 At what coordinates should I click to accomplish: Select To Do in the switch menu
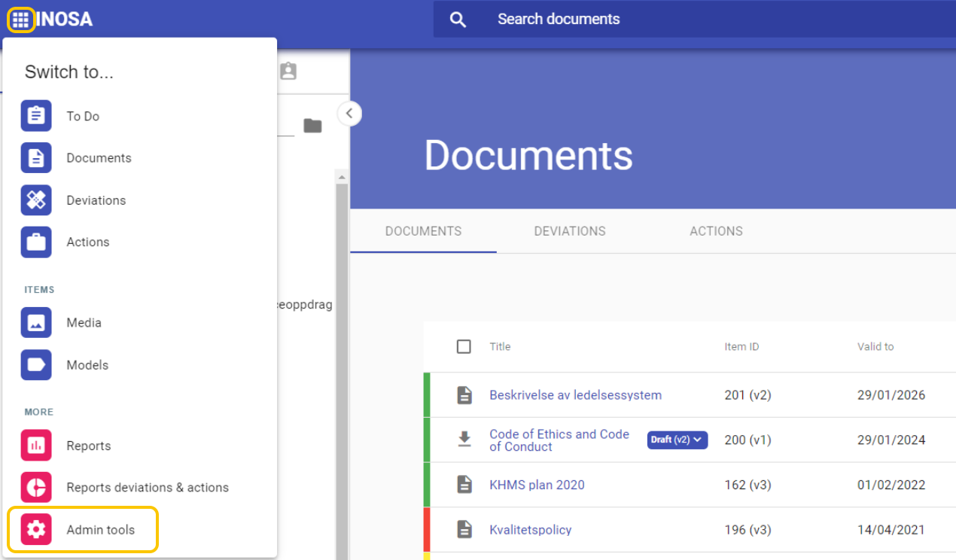[x=83, y=116]
